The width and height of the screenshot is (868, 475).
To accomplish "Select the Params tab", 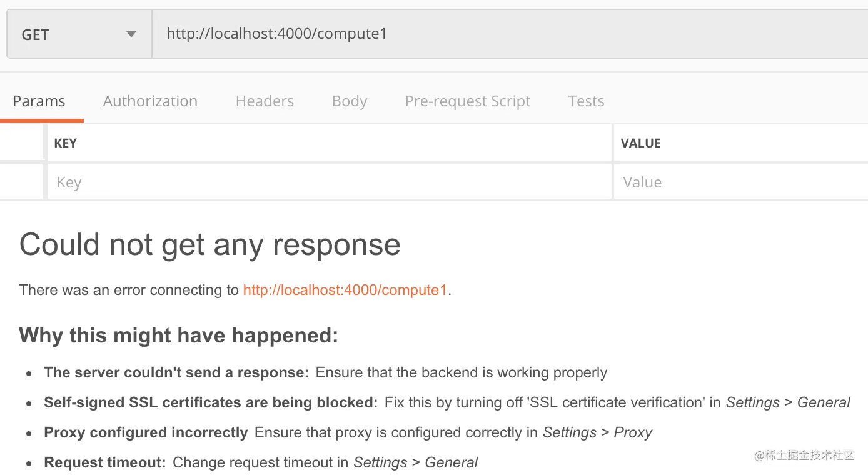I will click(x=39, y=101).
